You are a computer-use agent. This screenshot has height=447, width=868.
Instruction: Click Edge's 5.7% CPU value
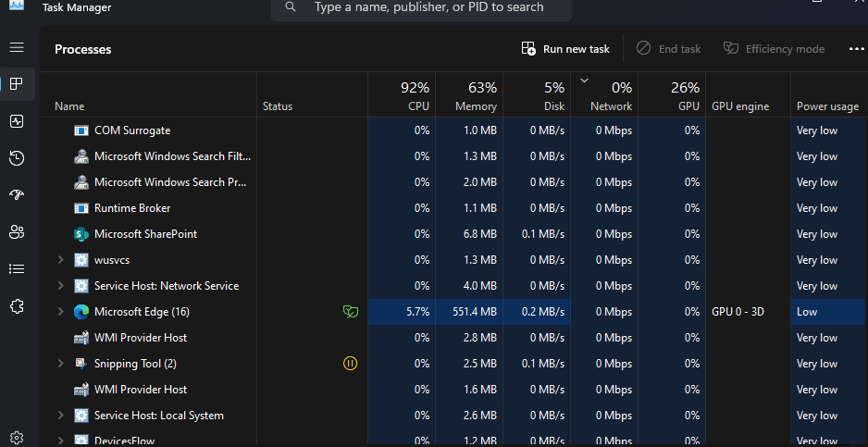[x=418, y=312]
